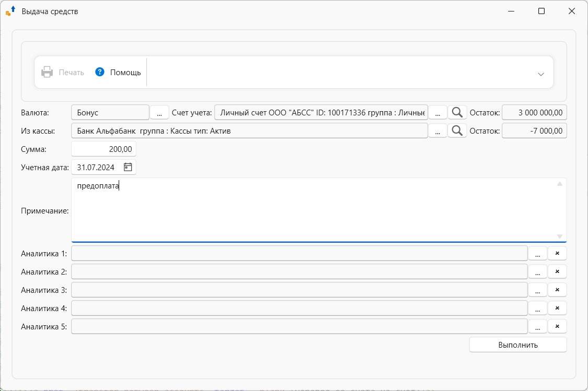
Task: Open browse button for Аналитика 4
Action: pyautogui.click(x=538, y=308)
